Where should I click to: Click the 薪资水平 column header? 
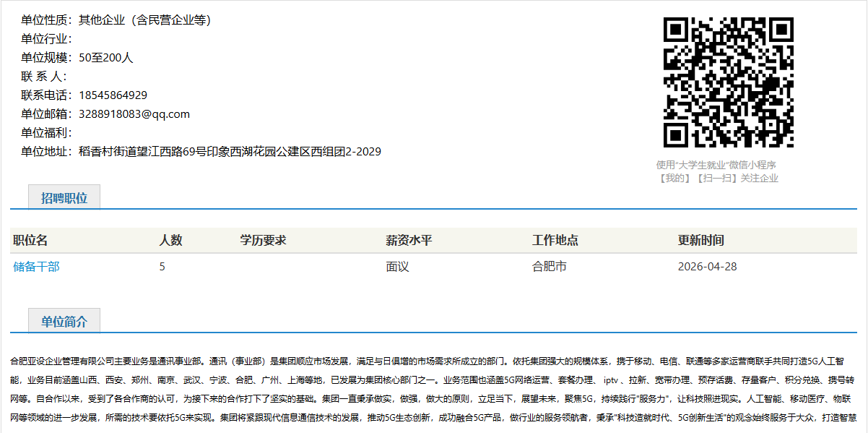(409, 240)
